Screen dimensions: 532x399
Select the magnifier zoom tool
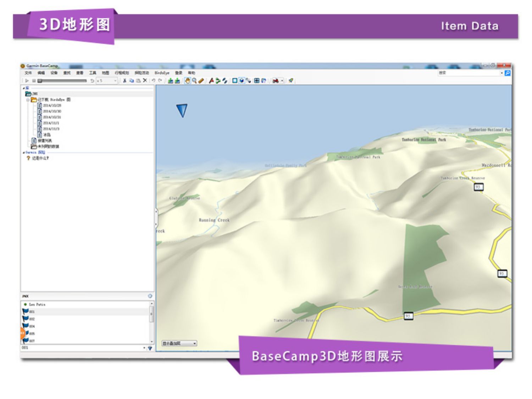pos(194,81)
